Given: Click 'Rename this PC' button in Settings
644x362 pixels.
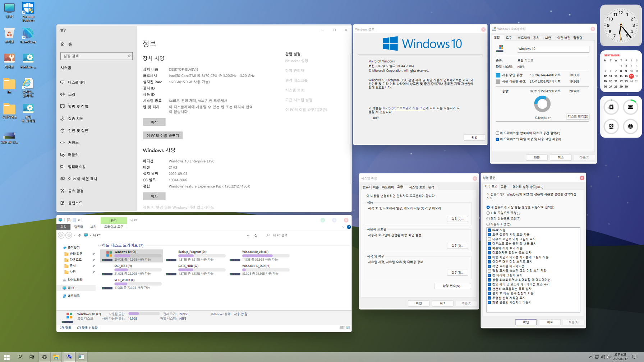Looking at the screenshot, I should [162, 135].
